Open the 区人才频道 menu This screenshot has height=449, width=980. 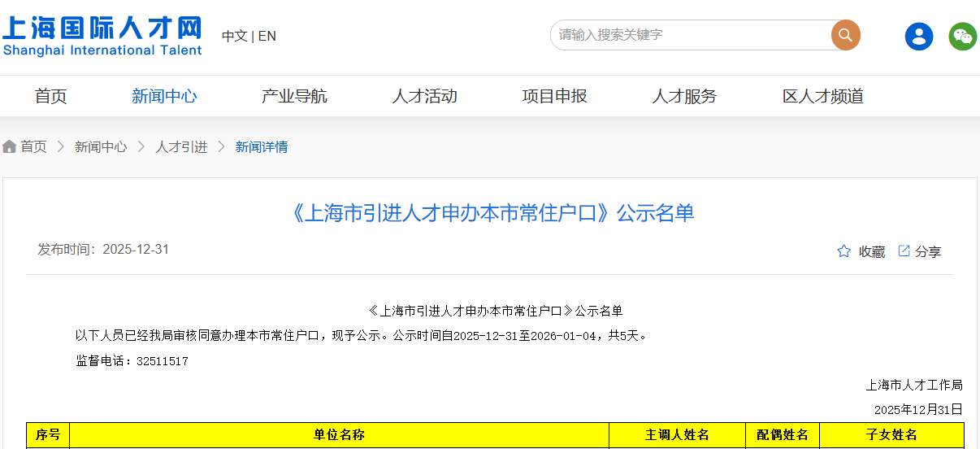822,96
